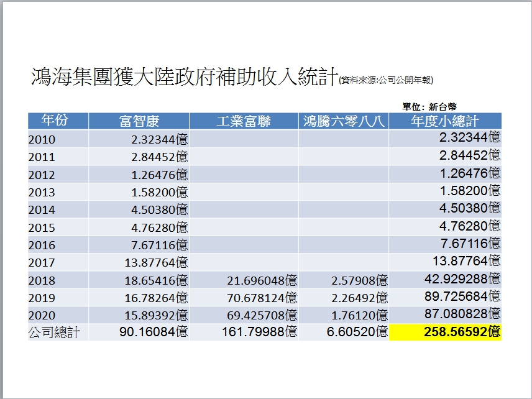Select the 工業富聯 column header
The image size is (532, 399).
[x=244, y=121]
